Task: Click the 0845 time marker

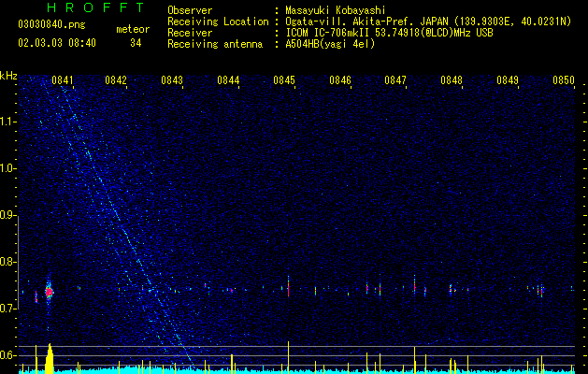Action: tap(284, 80)
